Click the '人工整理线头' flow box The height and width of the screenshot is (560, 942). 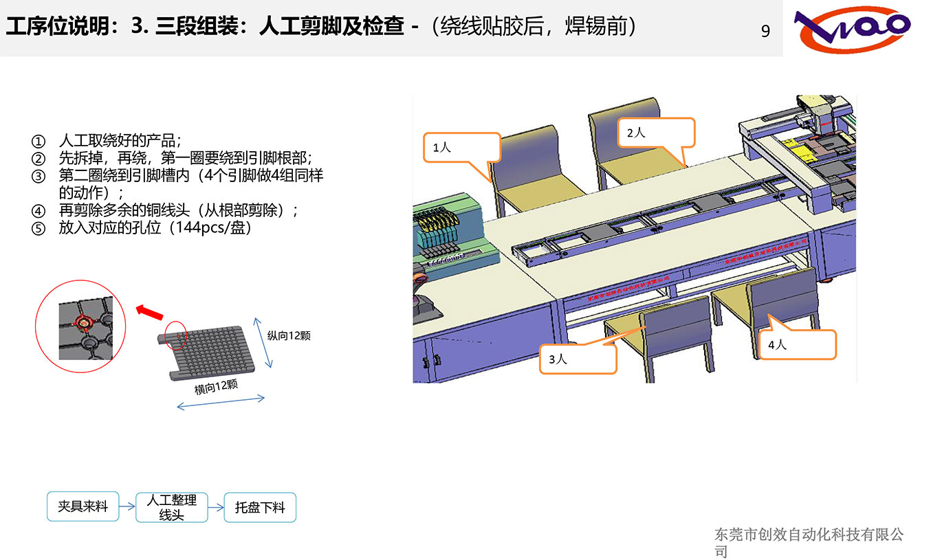click(x=171, y=507)
